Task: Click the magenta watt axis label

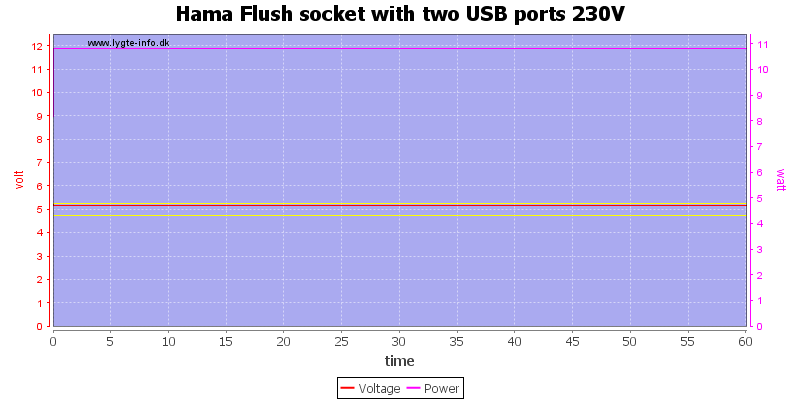Action: (x=781, y=180)
